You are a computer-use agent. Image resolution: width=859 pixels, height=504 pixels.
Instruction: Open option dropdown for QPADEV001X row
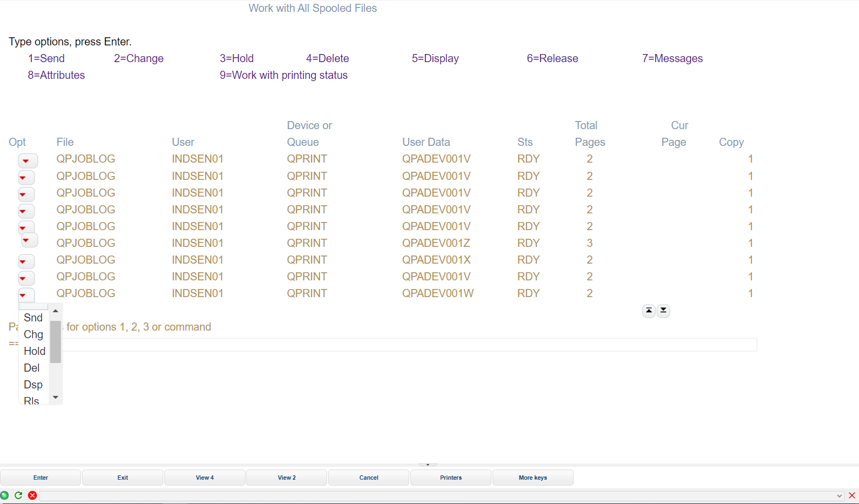26,261
